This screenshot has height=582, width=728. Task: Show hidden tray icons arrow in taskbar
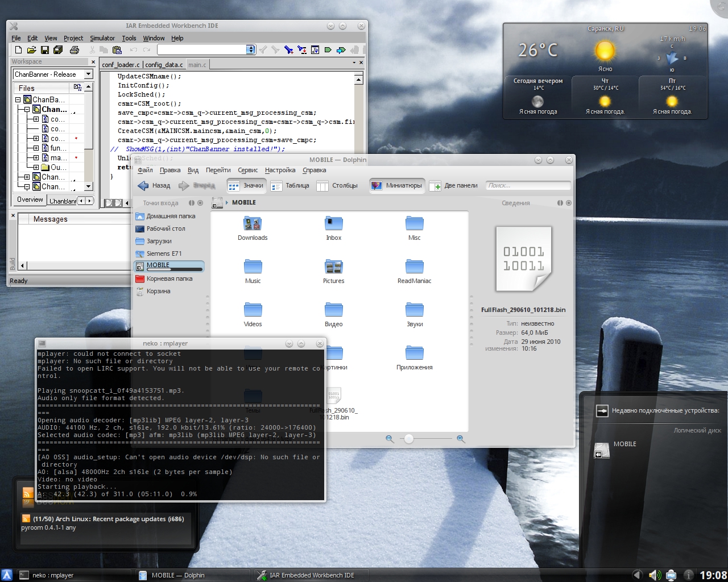click(637, 575)
